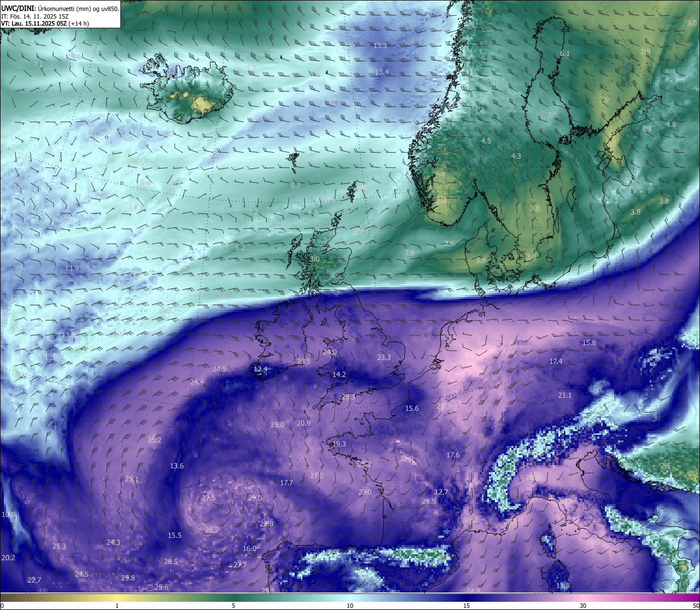700x610 pixels.
Task: Click the 24.4 value southwest of Ireland
Action: [x=197, y=382]
